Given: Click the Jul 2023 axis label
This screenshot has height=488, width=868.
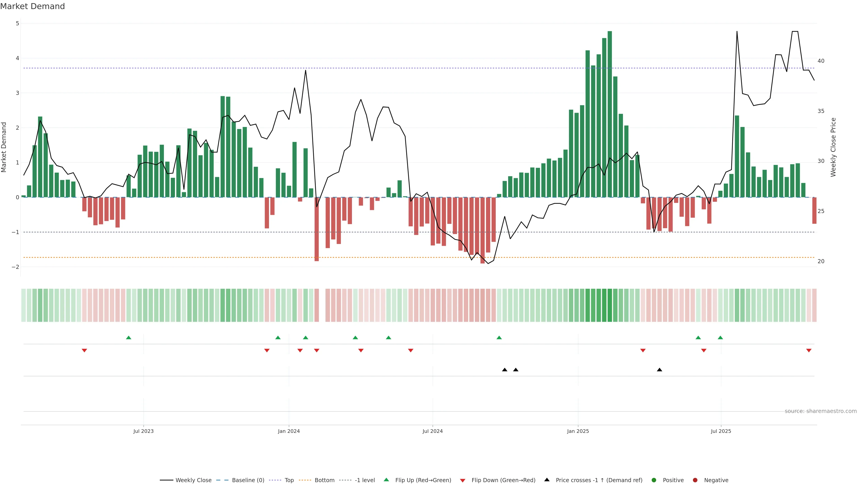Looking at the screenshot, I should tap(143, 431).
